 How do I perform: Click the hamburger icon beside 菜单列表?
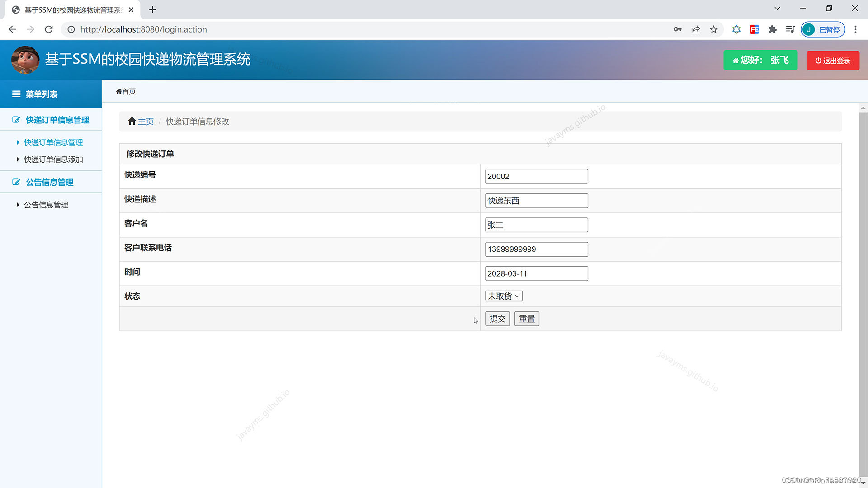[16, 94]
